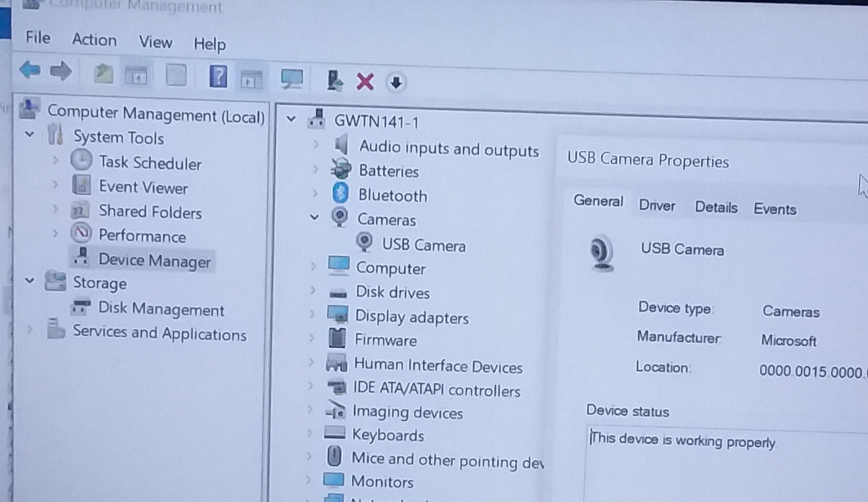Select the Computer category row
This screenshot has height=502, width=868.
coord(390,268)
